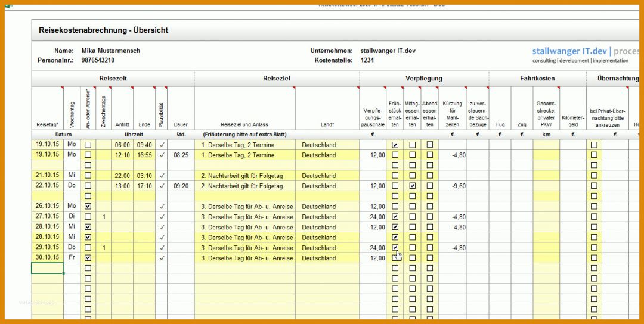This screenshot has width=644, height=324.
Task: Select Kürzung cell '-9,60'
Action: point(453,186)
